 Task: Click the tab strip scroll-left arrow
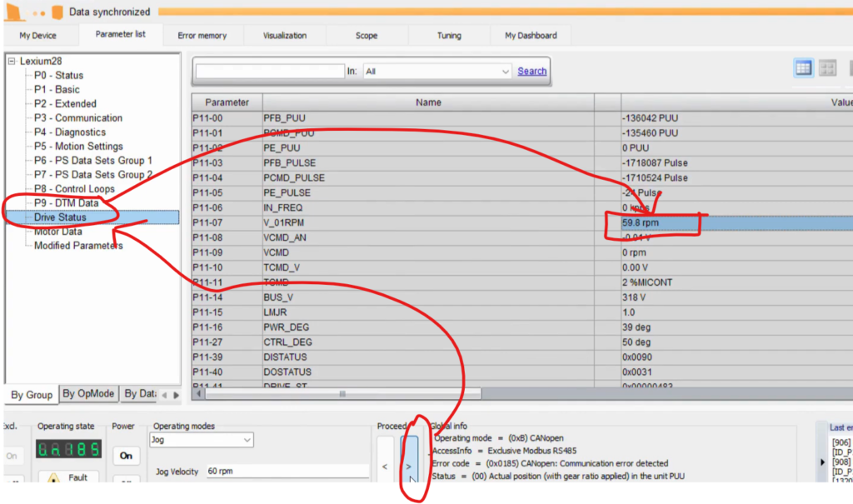coord(164,395)
